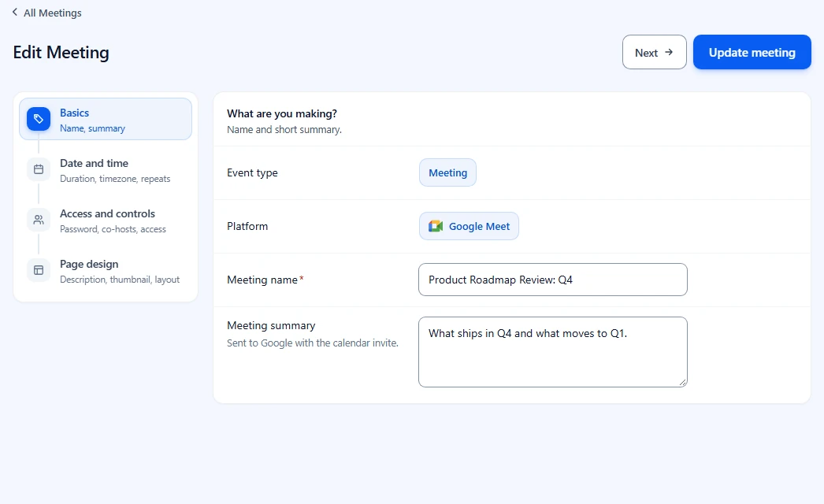Click "Name, summary" subtitle under Basics

click(x=92, y=128)
